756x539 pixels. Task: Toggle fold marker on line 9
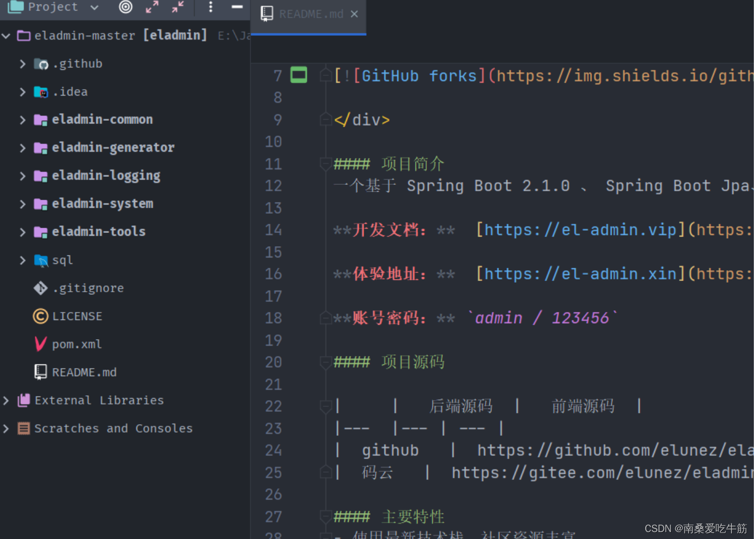325,120
